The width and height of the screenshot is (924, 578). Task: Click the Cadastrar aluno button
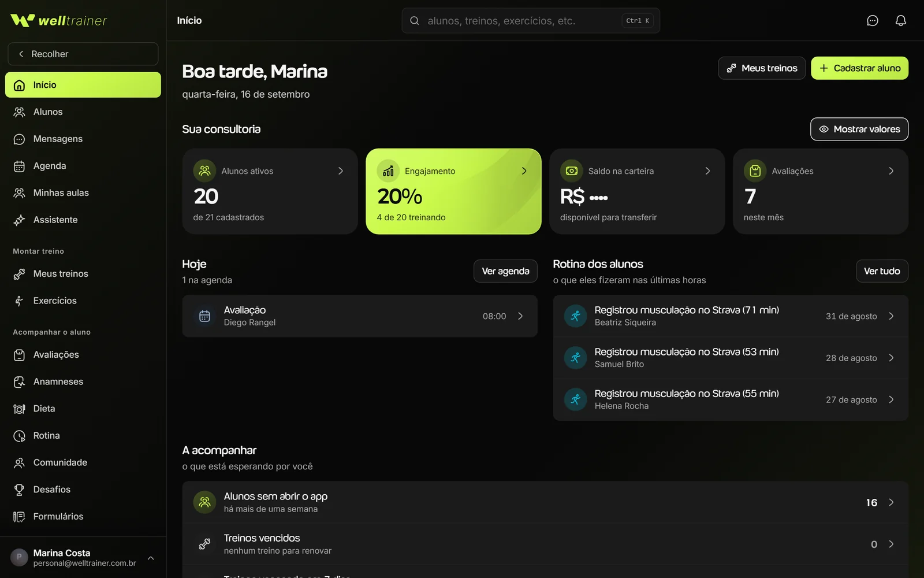(x=859, y=68)
